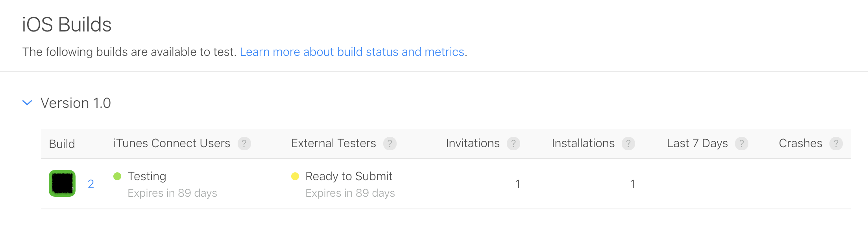
Task: Open the Learn more about build status link
Action: tap(353, 52)
